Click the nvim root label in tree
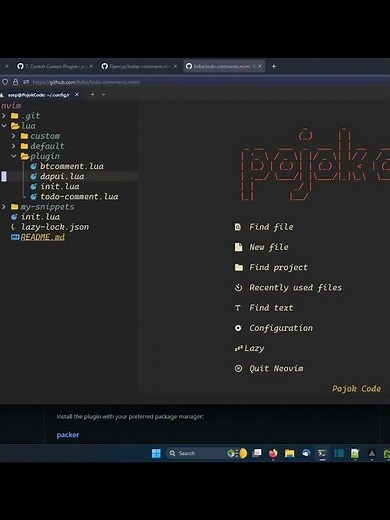The width and height of the screenshot is (390, 520). tap(11, 106)
